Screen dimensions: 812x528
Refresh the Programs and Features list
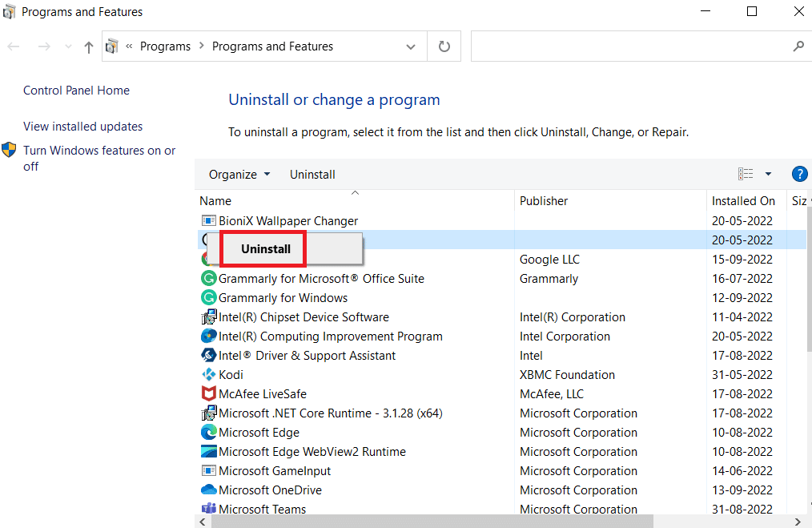tap(444, 46)
